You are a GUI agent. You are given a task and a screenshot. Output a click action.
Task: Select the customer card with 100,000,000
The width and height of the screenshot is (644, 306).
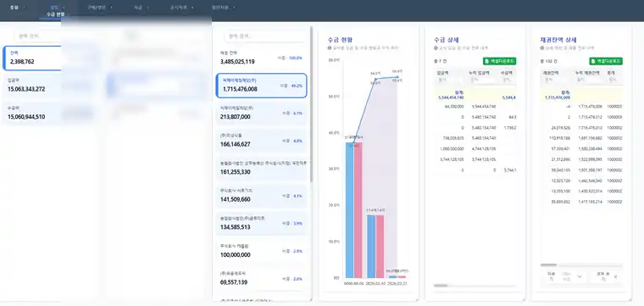261,251
